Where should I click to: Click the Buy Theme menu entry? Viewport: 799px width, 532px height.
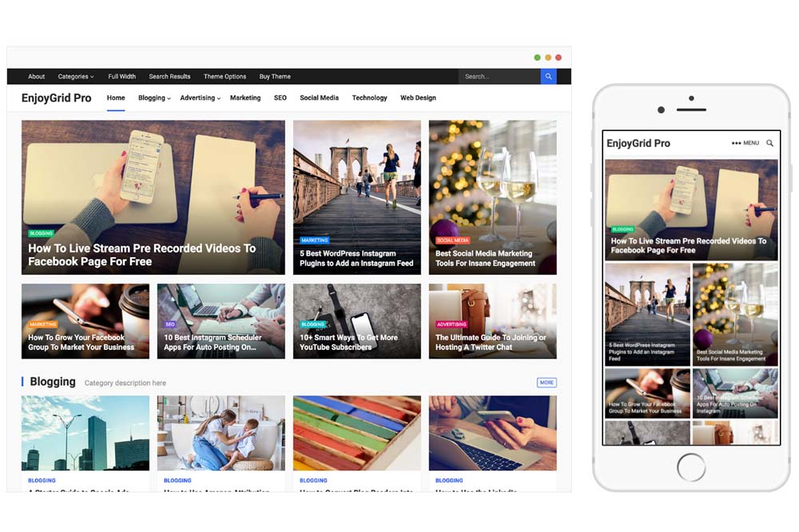click(275, 76)
